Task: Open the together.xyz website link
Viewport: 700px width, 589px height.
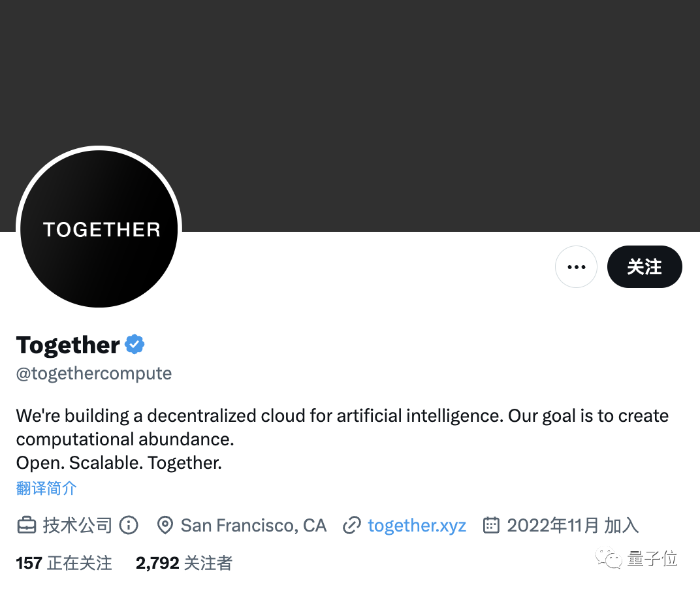Action: click(x=417, y=525)
